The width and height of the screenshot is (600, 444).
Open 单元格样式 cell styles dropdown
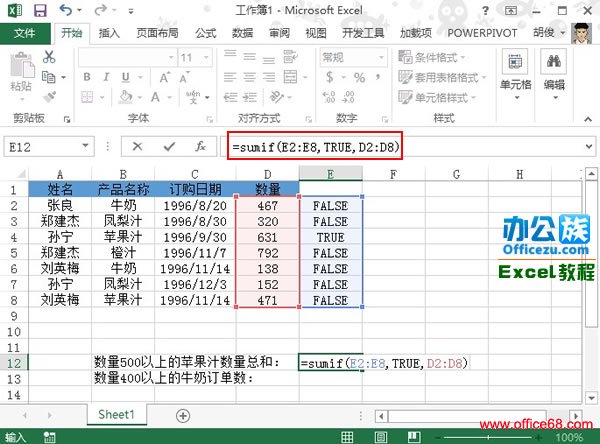coord(436,97)
